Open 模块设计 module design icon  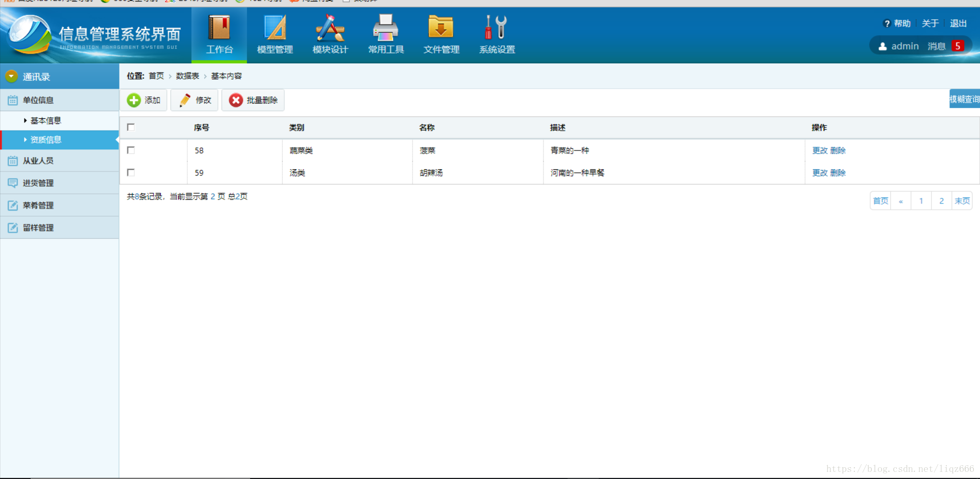(x=330, y=28)
